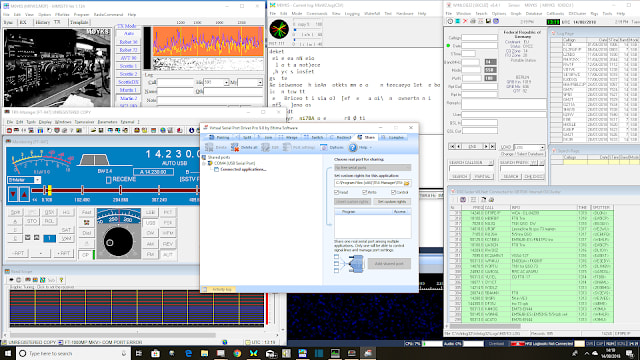This screenshot has height=360, width=640.
Task: Click the round black tuning dial knob
Action: tap(118, 242)
